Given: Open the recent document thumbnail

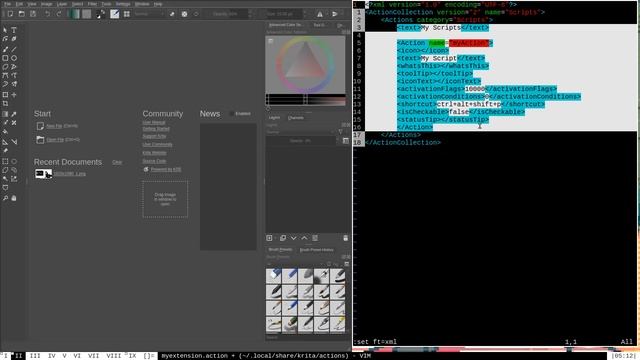Looking at the screenshot, I should 43,173.
